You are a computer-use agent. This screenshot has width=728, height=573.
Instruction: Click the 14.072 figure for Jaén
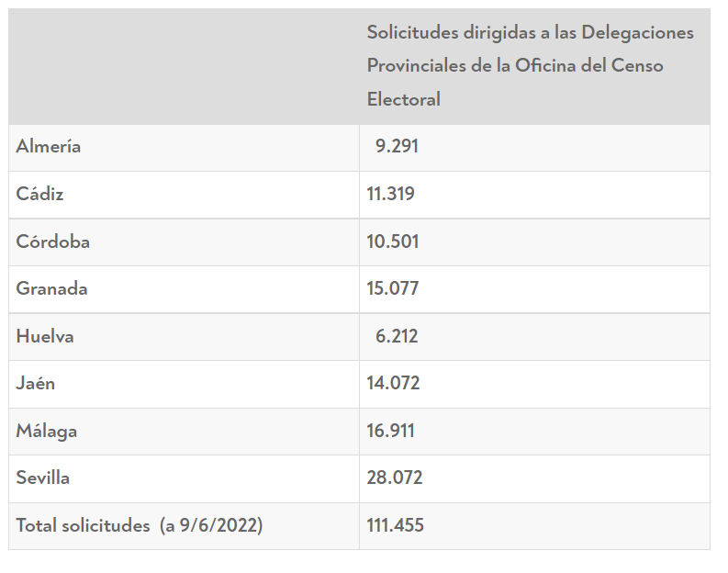coord(393,383)
